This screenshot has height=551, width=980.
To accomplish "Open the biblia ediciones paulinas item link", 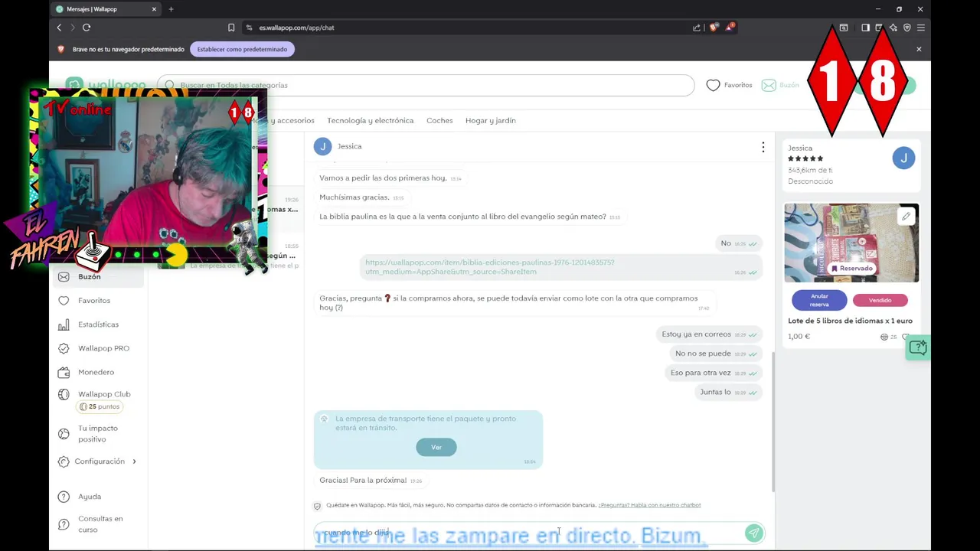I will 490,267.
